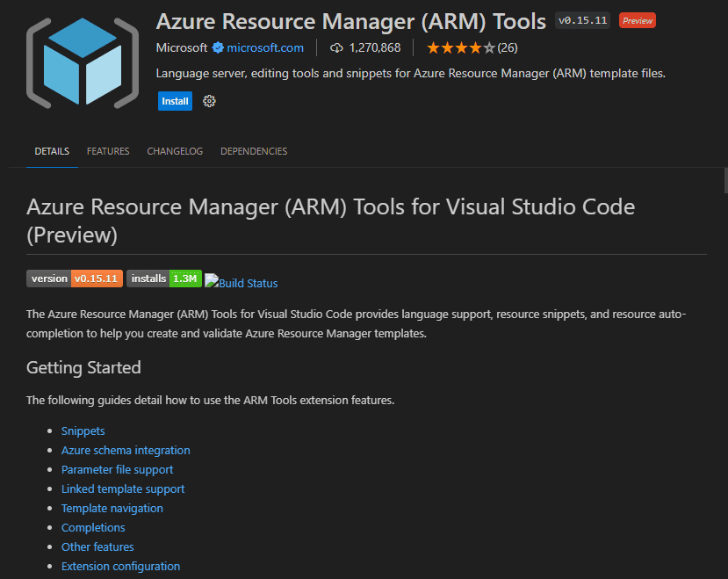
Task: Open the CHANGELOG tab
Action: coord(175,151)
